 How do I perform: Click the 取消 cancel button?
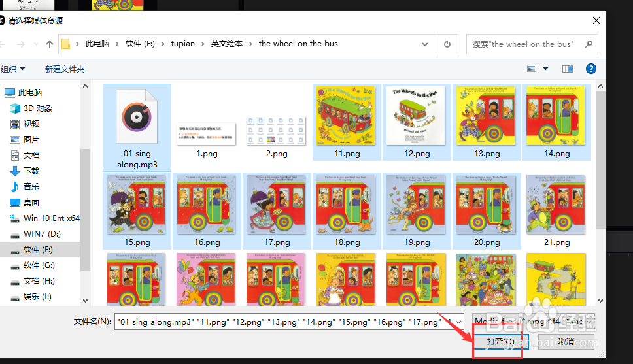pyautogui.click(x=566, y=342)
